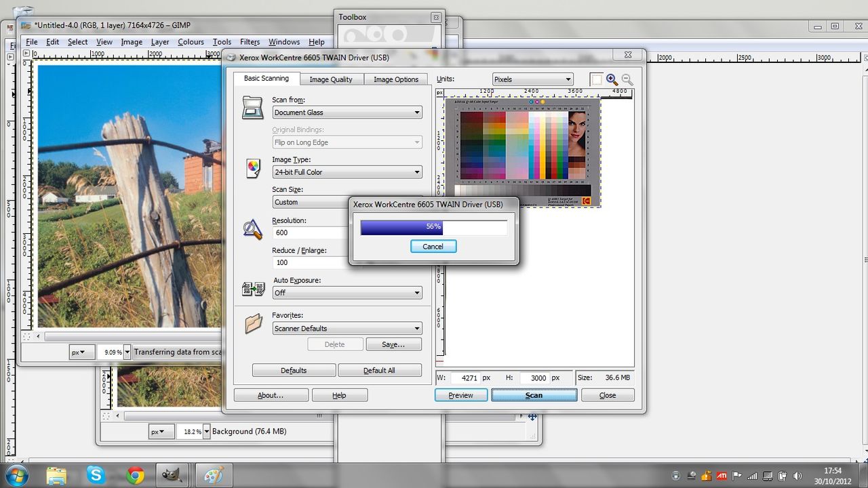Click the zoom-in magnifier in the TWAIN dialog
The width and height of the screenshot is (868, 488).
pyautogui.click(x=612, y=79)
